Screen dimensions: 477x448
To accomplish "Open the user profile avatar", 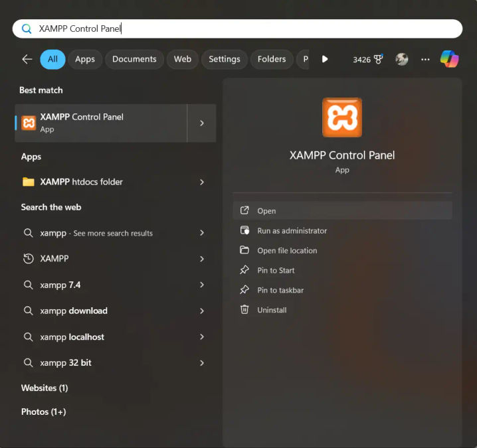I will [401, 59].
